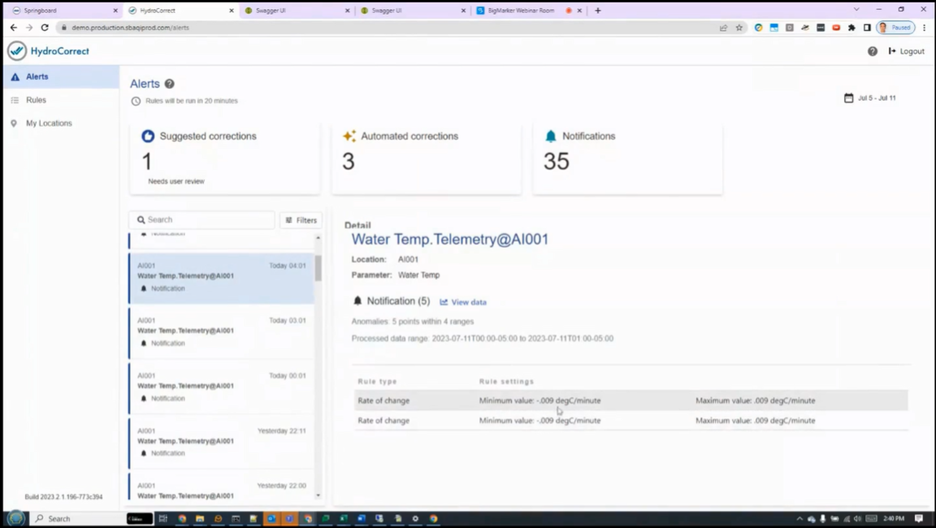The height and width of the screenshot is (528, 936).
Task: Click the HydroCorrect checkmark logo
Action: (x=17, y=51)
